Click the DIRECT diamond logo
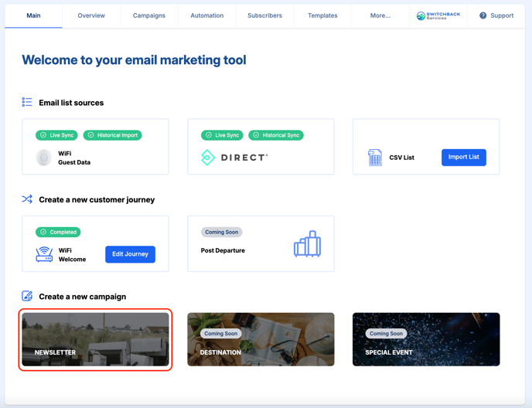Screen dimensions: 532x408 tap(207, 158)
